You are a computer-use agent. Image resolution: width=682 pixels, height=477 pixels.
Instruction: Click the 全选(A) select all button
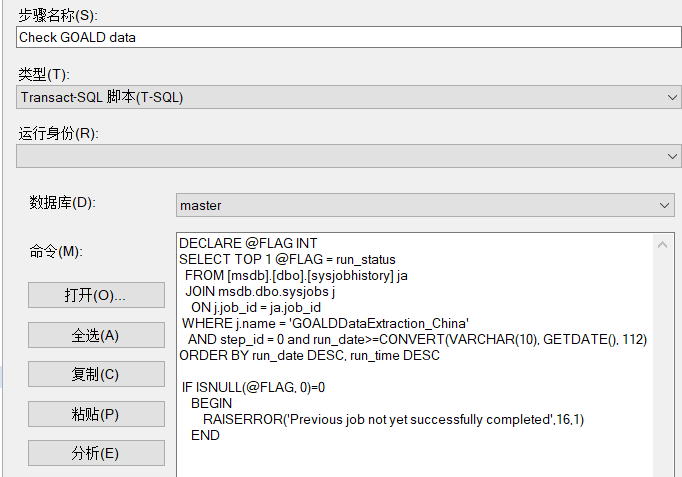tap(95, 335)
